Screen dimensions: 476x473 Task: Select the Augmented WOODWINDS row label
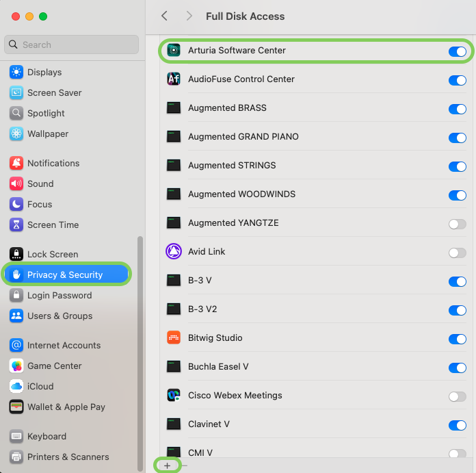[241, 194]
